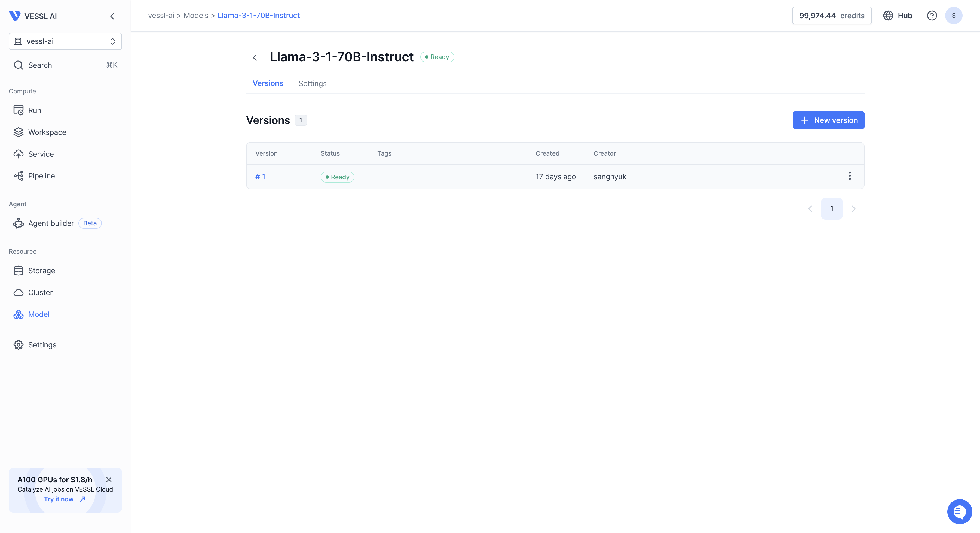Click Models in the breadcrumb
This screenshot has height=533, width=980.
(195, 16)
